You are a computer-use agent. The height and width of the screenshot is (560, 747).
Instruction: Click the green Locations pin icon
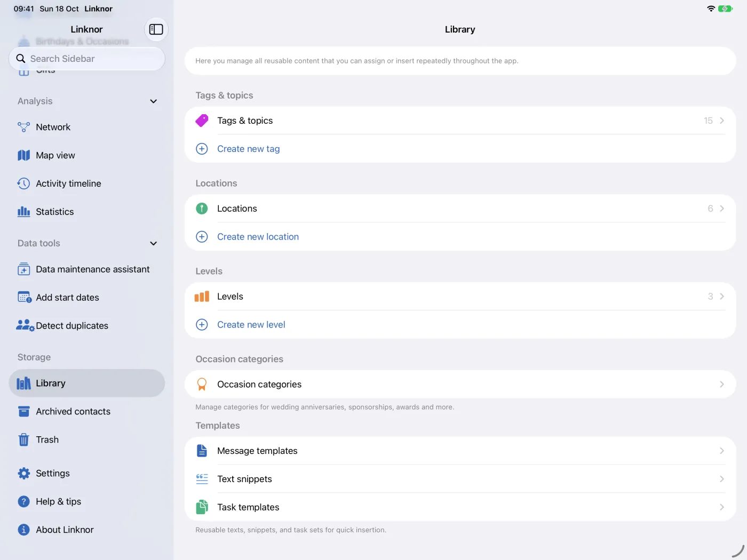[202, 209]
